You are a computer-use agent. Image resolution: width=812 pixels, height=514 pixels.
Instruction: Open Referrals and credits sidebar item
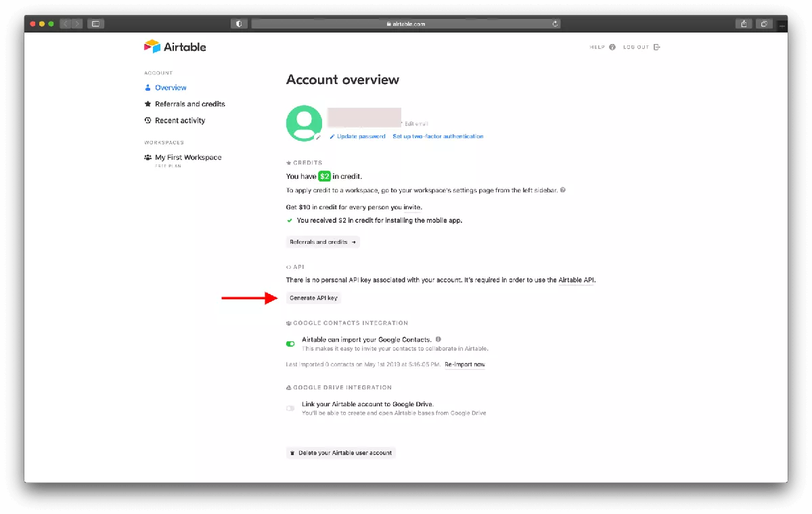coord(189,104)
